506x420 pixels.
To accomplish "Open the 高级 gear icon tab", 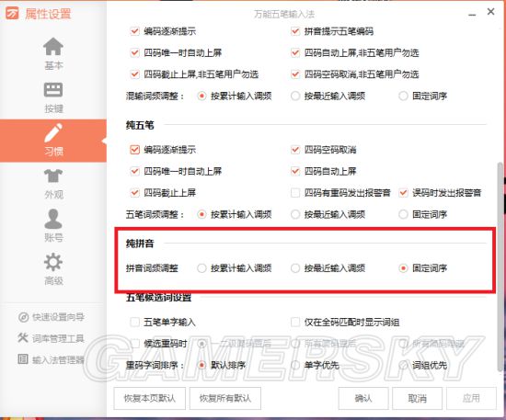I will tap(53, 269).
